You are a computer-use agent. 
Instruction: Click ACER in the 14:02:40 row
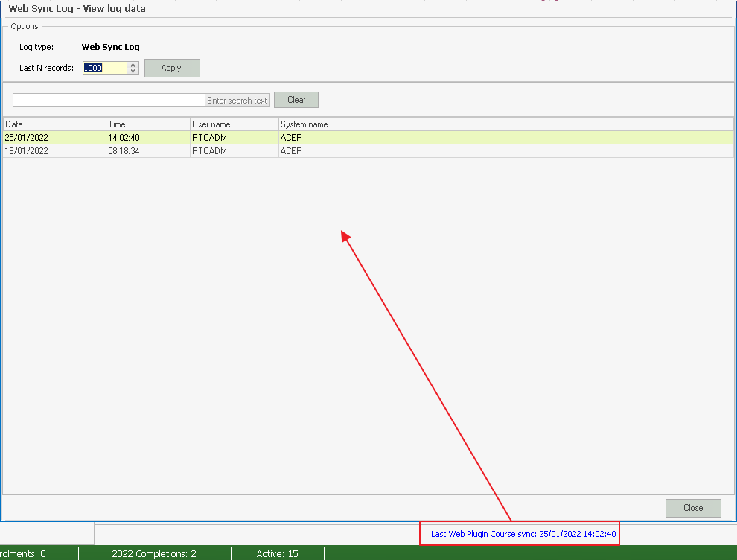click(x=505, y=137)
